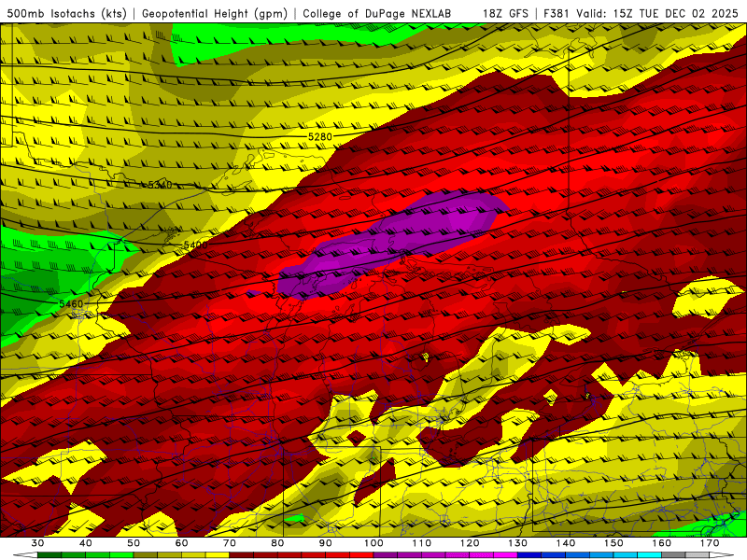The height and width of the screenshot is (560, 747).
Task: Click the 130 value on the color scale
Action: (x=517, y=543)
